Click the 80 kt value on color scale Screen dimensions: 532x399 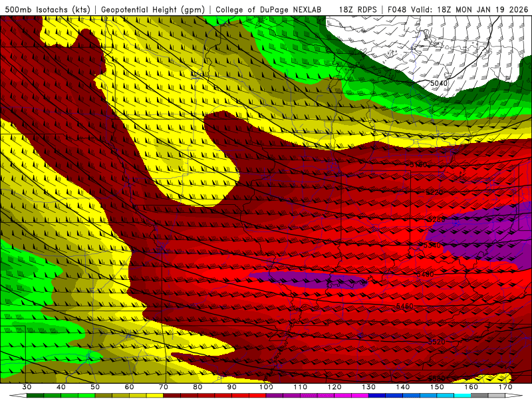198,387
